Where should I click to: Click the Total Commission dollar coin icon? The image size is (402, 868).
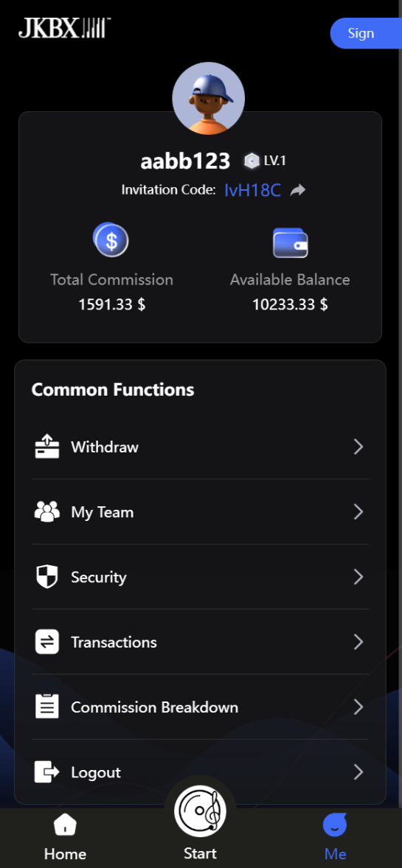pos(111,239)
